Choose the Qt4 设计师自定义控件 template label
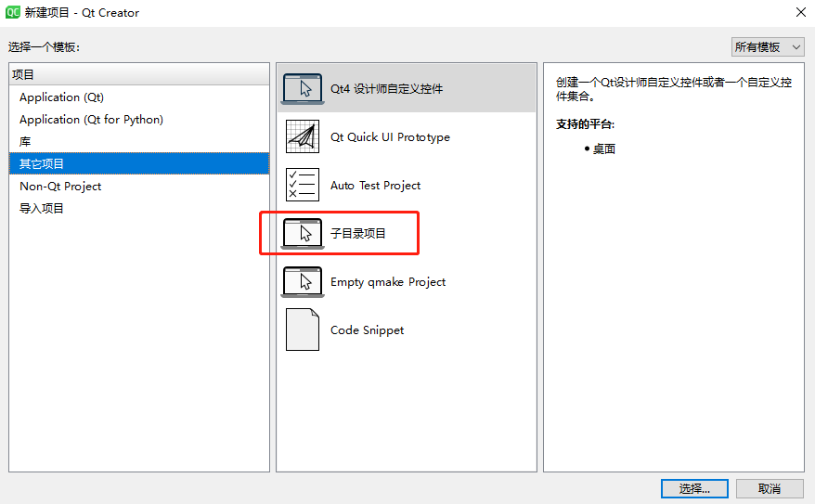Image resolution: width=815 pixels, height=504 pixels. (386, 89)
